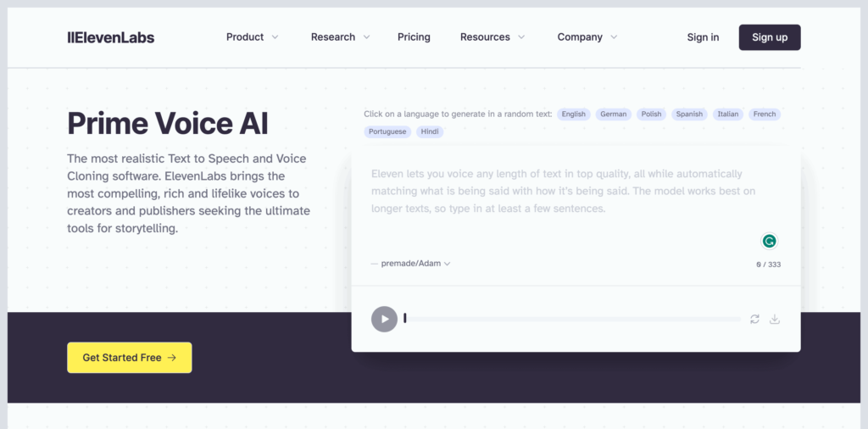Open the Research dropdown
868x429 pixels.
click(x=341, y=37)
